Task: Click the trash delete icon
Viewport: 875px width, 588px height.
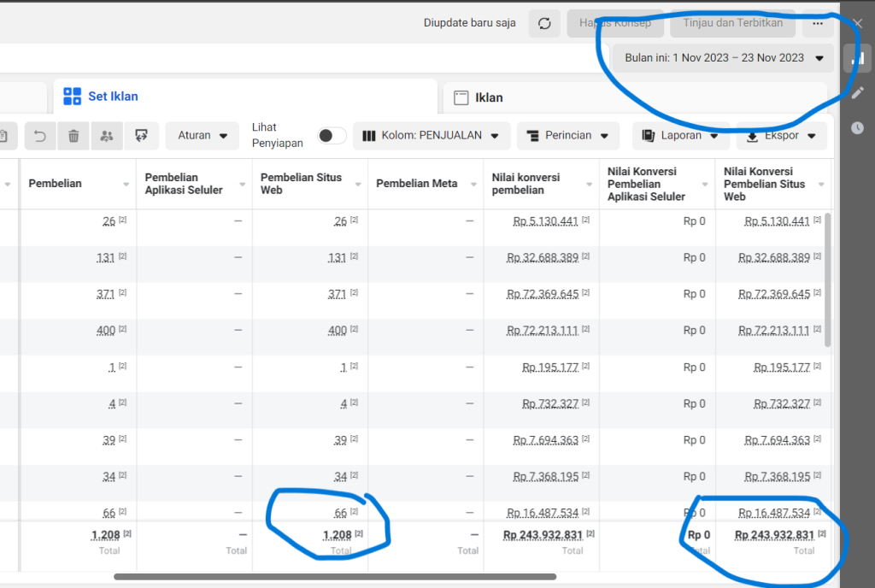Action: 73,135
